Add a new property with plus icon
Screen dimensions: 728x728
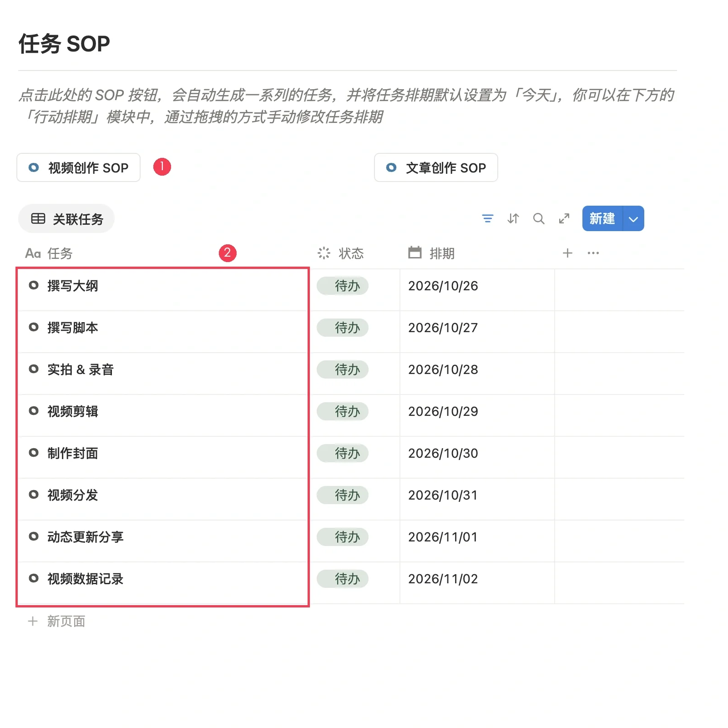point(567,253)
